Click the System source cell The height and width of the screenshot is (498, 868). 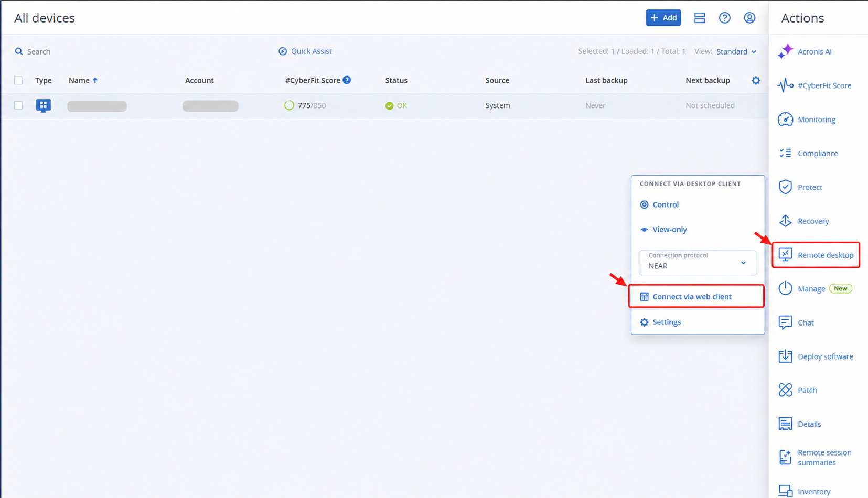[x=497, y=105]
